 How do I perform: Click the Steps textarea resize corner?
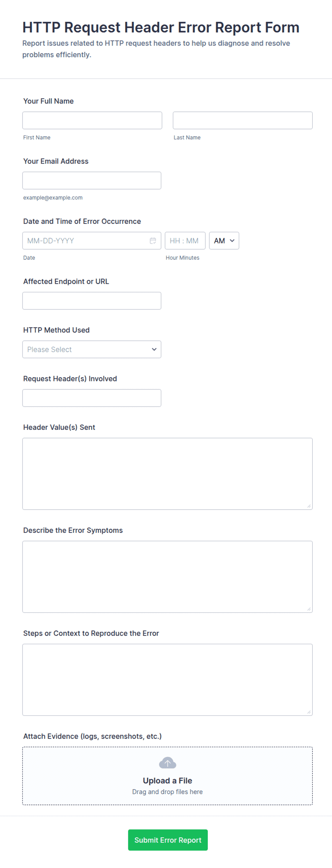[x=309, y=712]
